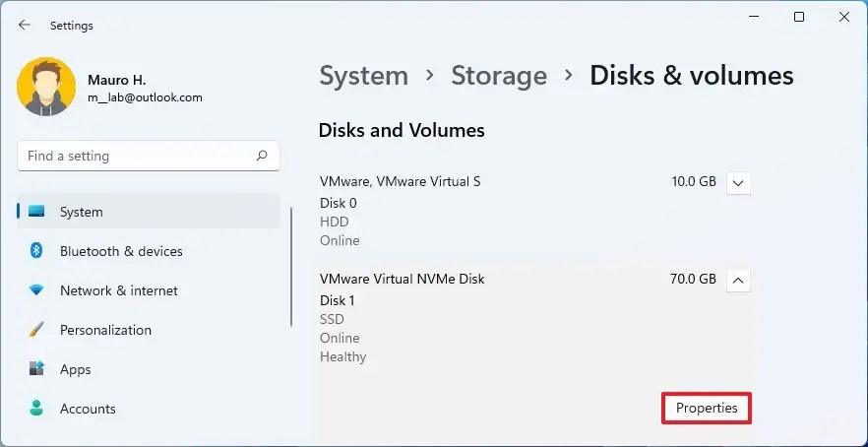
Task: Click the HDD type label
Action: click(335, 223)
